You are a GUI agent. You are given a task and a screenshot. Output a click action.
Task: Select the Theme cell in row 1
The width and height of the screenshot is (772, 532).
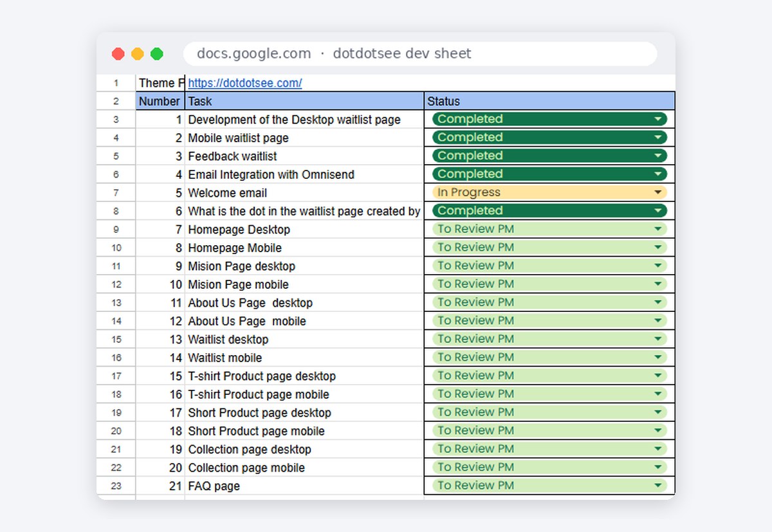click(160, 83)
